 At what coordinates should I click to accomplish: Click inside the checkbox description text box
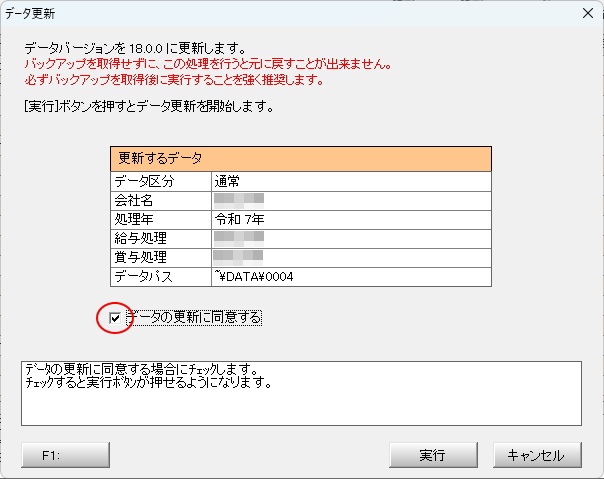[300, 400]
